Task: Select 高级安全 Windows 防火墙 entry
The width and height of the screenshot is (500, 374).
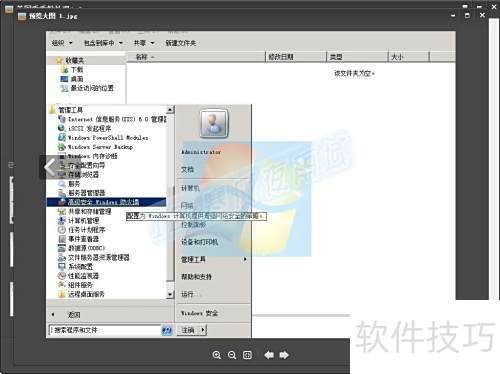Action: pos(106,202)
